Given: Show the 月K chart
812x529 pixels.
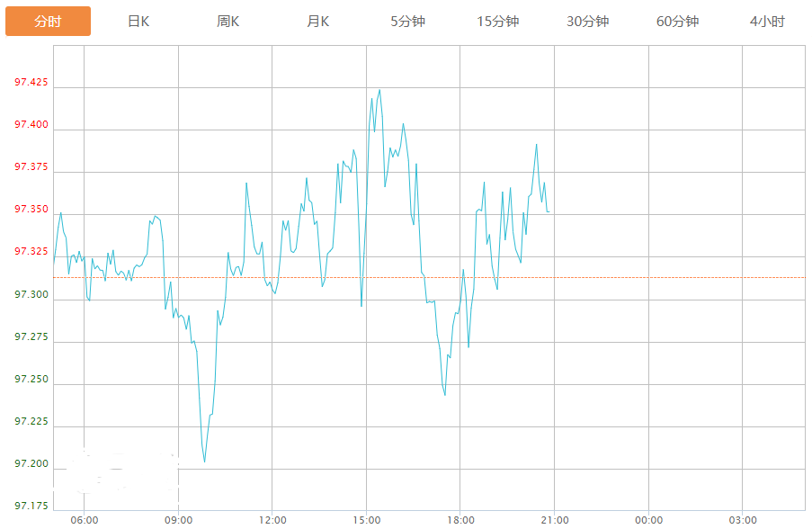Looking at the screenshot, I should (x=318, y=22).
